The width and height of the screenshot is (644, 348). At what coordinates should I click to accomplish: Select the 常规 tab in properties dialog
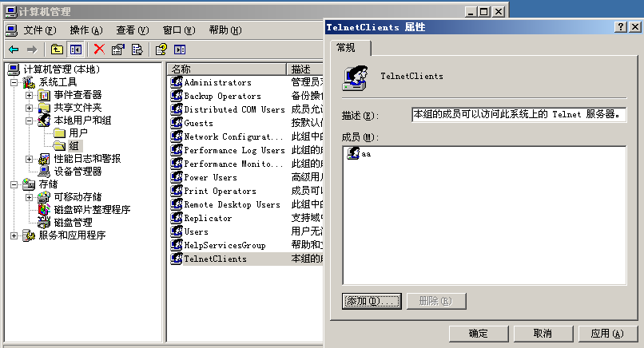tap(350, 48)
